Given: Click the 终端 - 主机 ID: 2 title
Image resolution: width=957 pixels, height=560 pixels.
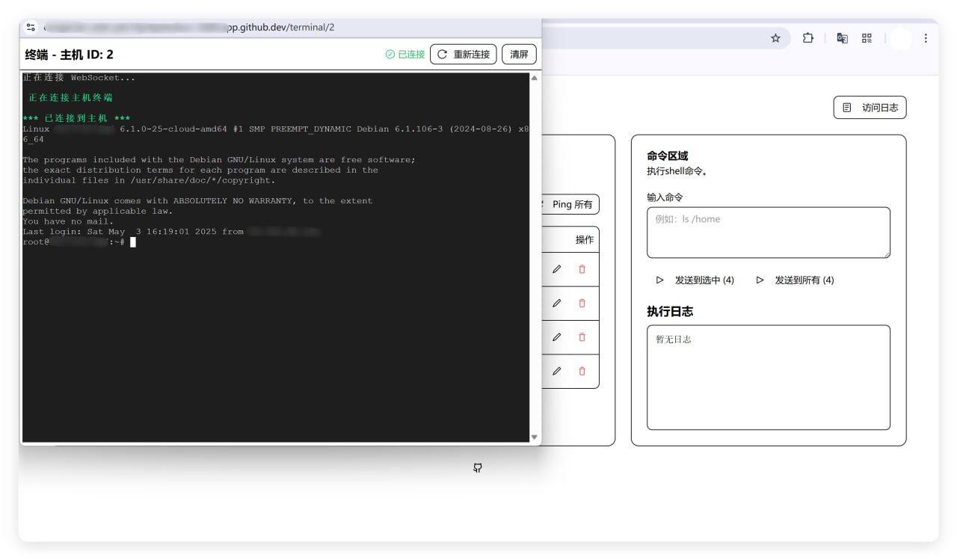Looking at the screenshot, I should [x=70, y=55].
